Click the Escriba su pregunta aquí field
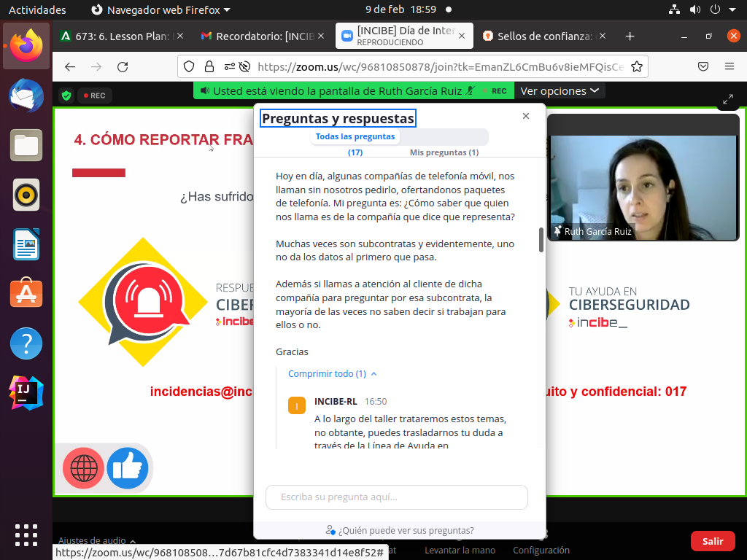This screenshot has height=560, width=747. click(396, 497)
